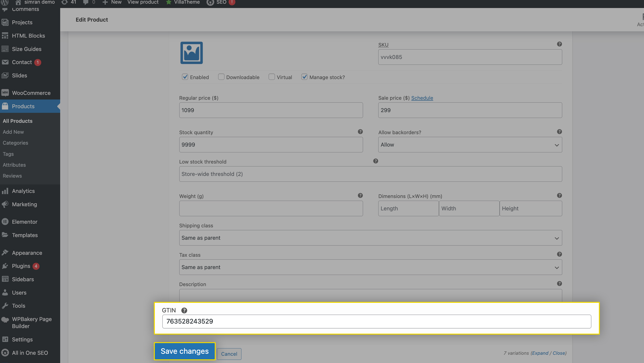Click the SEO gear icon in admin bar
This screenshot has height=363, width=644.
pyautogui.click(x=210, y=2)
